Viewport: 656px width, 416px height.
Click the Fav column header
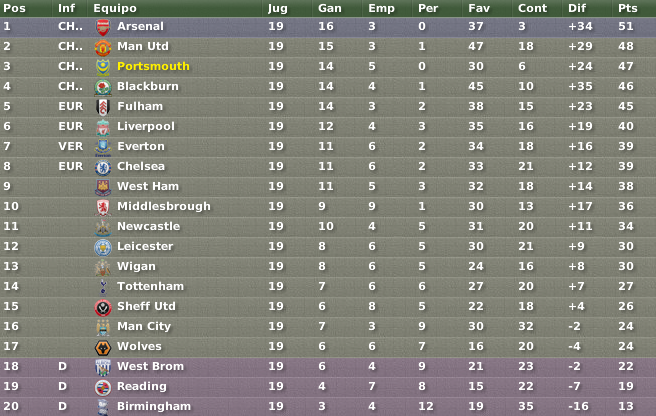479,8
